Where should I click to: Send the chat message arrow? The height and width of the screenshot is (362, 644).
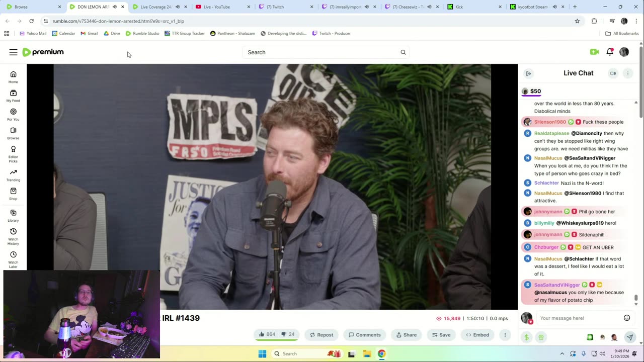[x=629, y=337]
